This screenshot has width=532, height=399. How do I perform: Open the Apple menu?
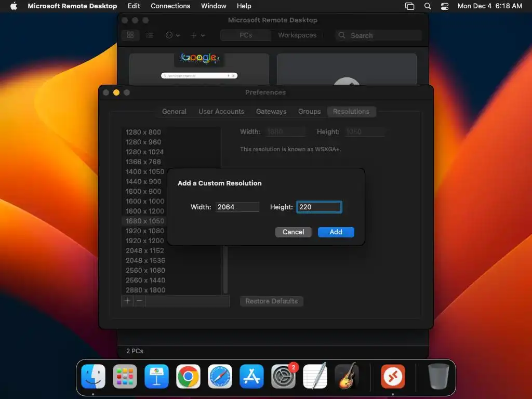coord(14,6)
